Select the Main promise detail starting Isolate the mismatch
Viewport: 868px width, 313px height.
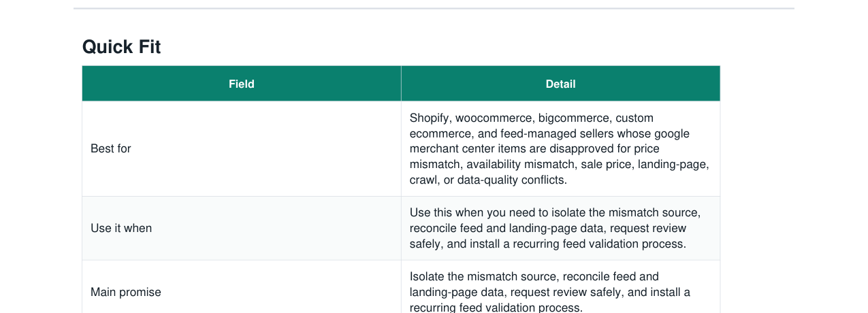[x=550, y=292]
